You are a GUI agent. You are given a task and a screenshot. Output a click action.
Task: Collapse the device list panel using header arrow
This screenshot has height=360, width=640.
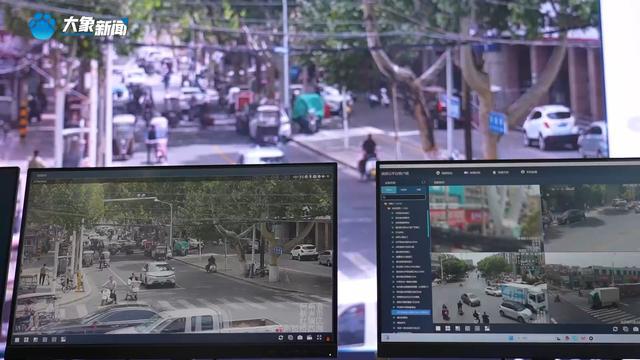point(423,182)
